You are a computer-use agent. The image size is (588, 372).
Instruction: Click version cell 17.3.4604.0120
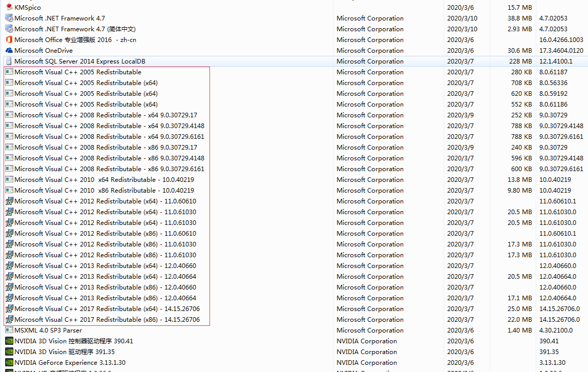(561, 50)
